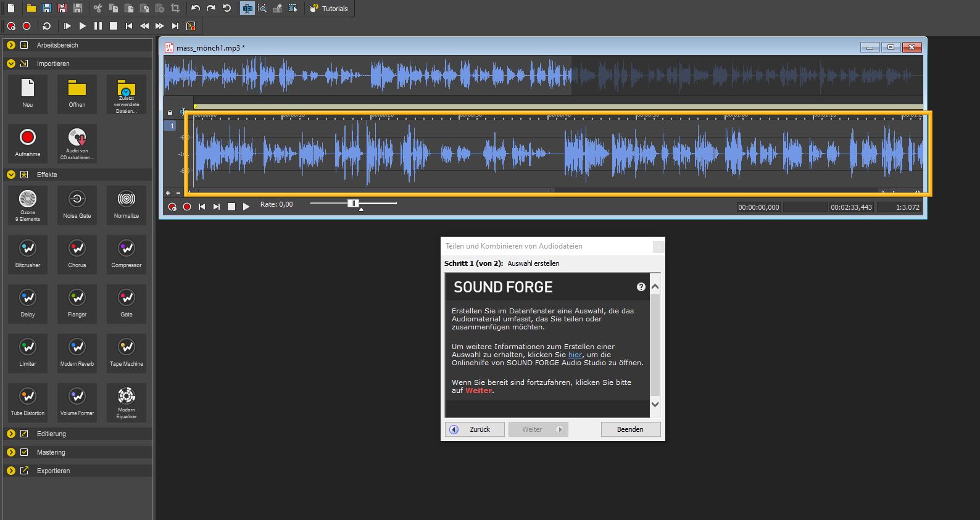Toggle lock icon left of time ruler

pos(170,112)
